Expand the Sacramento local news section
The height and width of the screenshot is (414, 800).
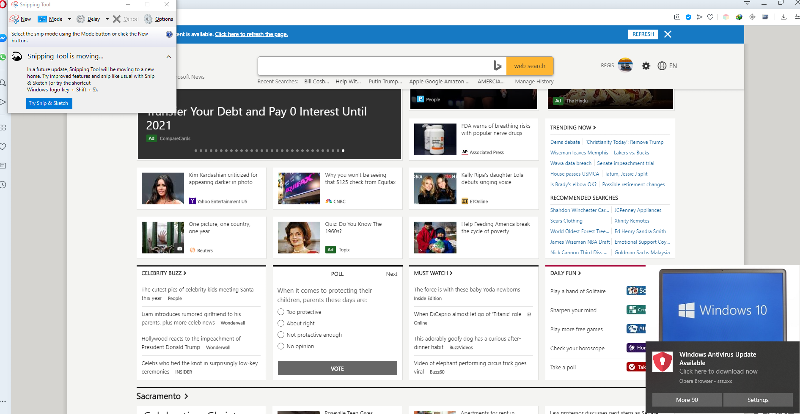162,396
